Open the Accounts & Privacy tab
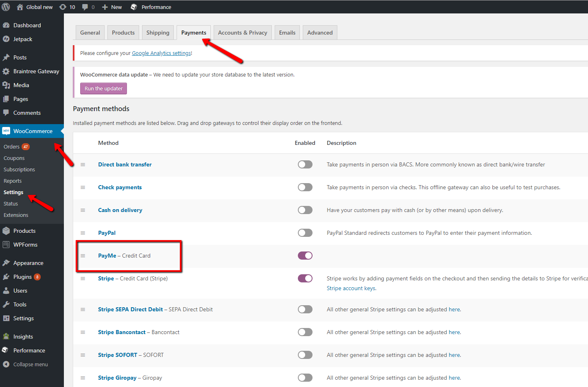The height and width of the screenshot is (387, 588). (243, 33)
